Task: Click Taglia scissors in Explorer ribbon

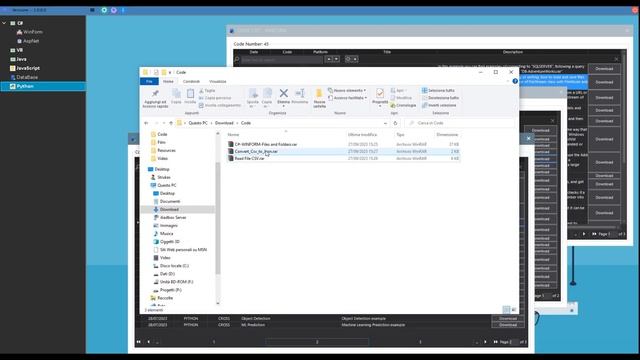Action: click(x=207, y=91)
